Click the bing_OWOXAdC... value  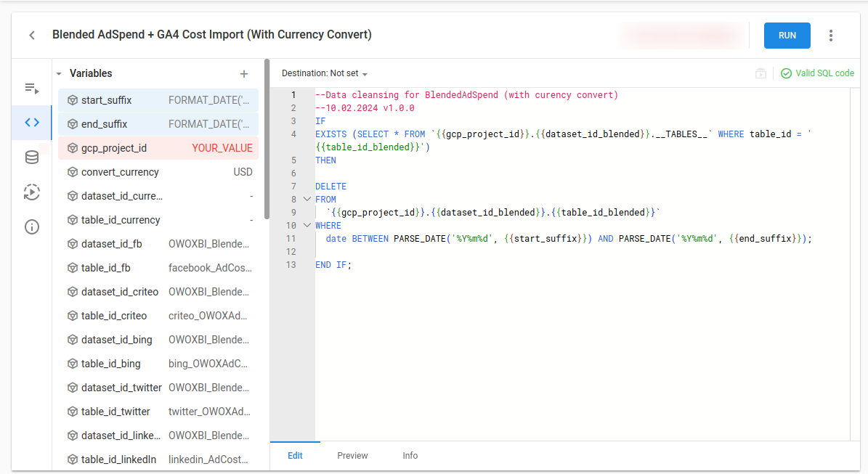tap(208, 364)
